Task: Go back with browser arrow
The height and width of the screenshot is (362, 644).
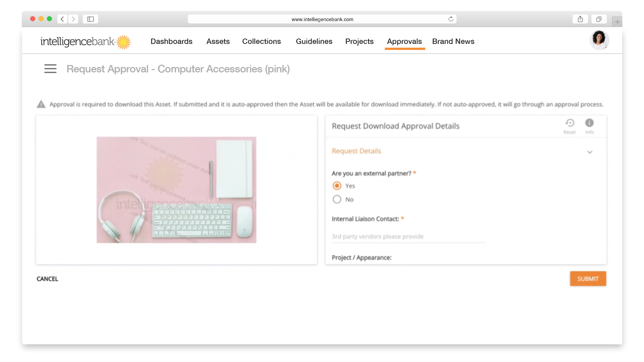Action: pyautogui.click(x=62, y=19)
